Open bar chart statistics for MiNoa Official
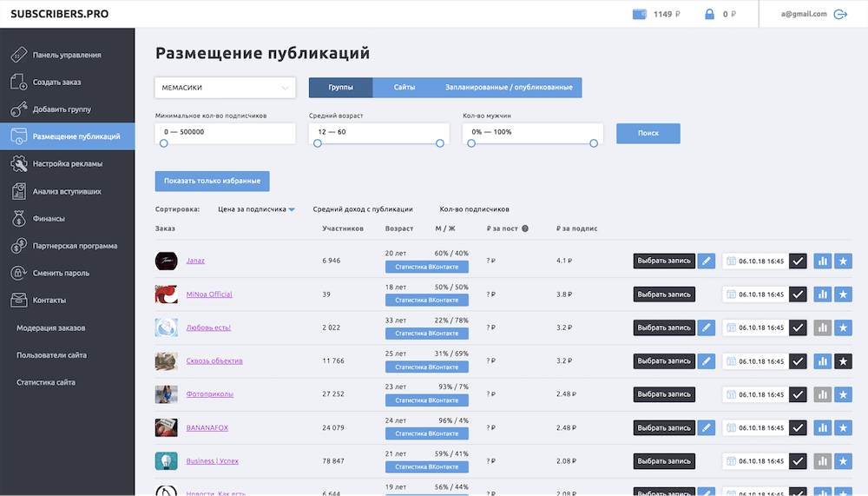This screenshot has height=496, width=868. (x=823, y=294)
